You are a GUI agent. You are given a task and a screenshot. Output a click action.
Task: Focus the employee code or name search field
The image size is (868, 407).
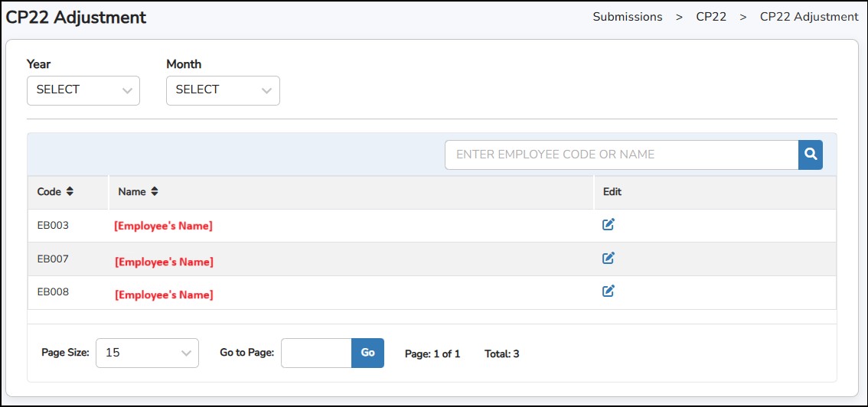621,155
